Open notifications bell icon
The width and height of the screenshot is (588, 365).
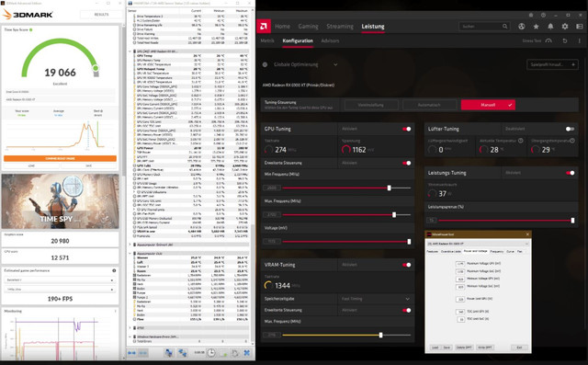click(x=550, y=27)
